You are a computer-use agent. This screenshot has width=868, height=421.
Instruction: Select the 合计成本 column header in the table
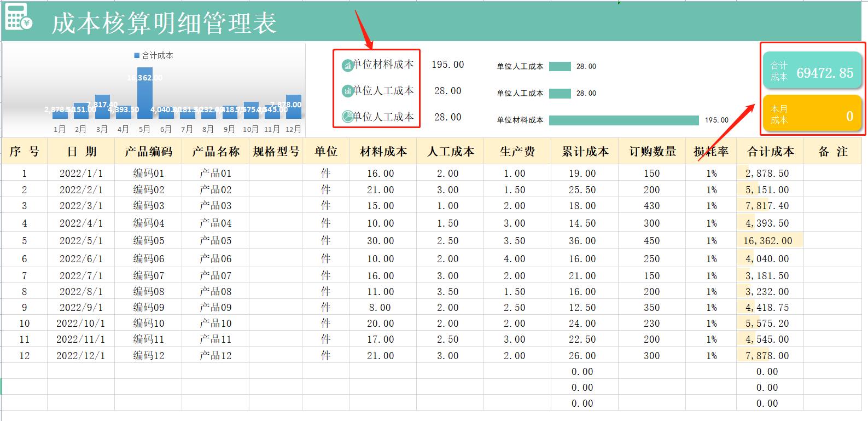770,152
